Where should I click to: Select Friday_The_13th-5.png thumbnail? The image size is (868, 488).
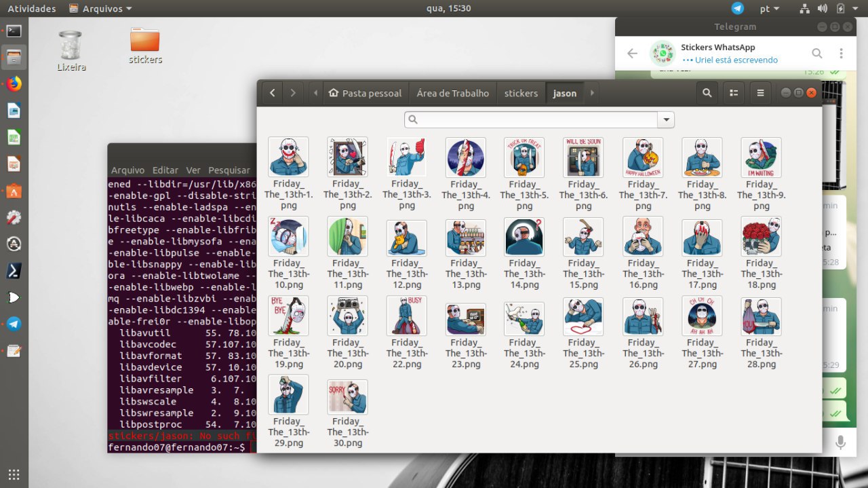point(524,157)
